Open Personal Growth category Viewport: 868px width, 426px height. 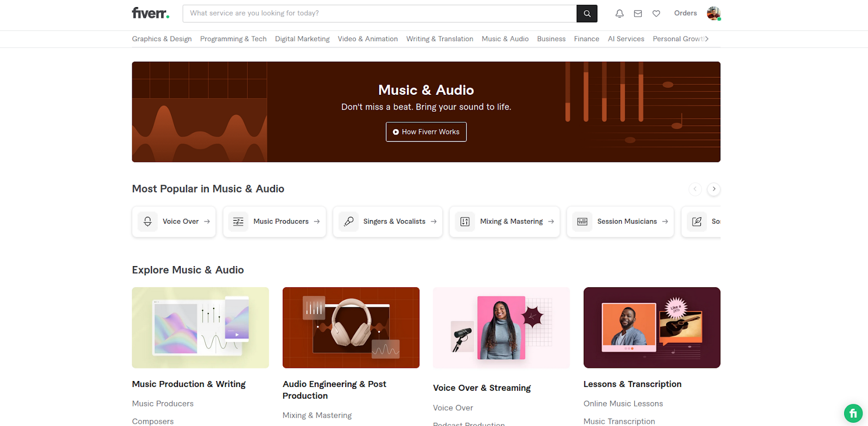coord(679,39)
